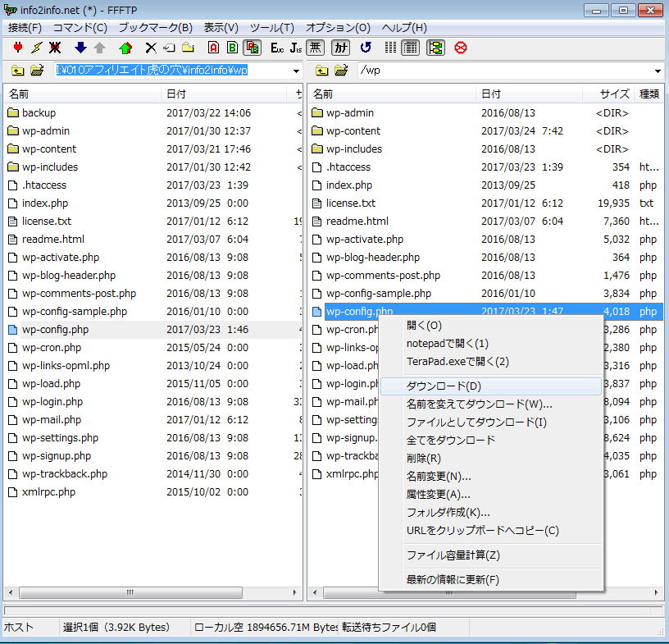This screenshot has width=669, height=644.
Task: Toggle synchronized folder movement icon
Action: (435, 48)
